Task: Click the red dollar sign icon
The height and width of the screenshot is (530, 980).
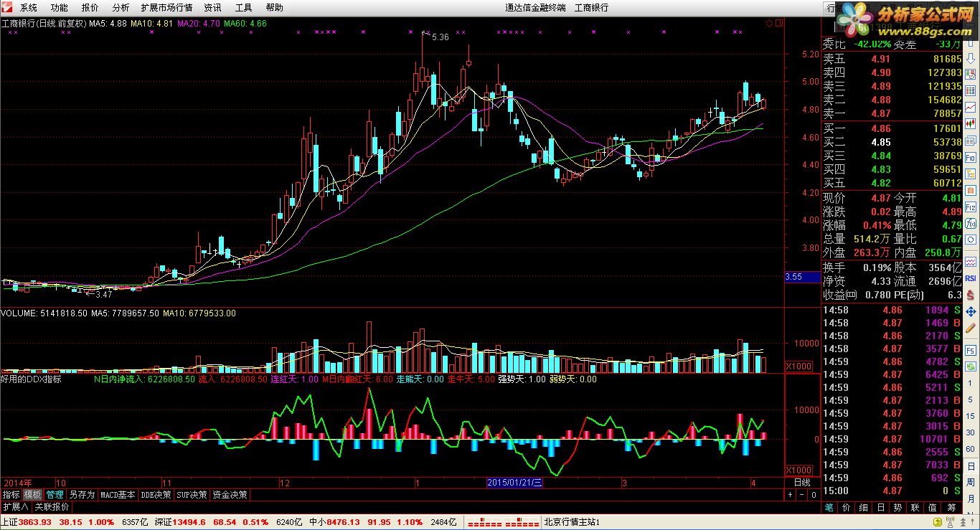Action: 971,295
